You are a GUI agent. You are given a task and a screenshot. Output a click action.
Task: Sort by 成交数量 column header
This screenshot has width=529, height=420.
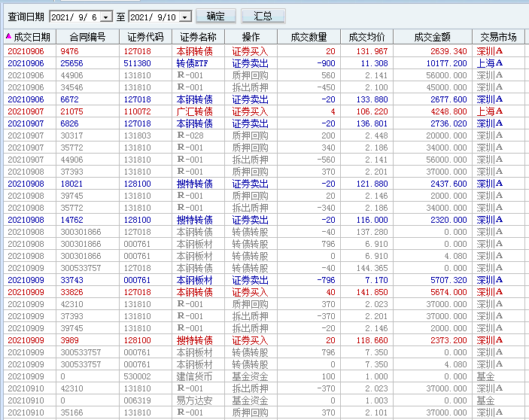pyautogui.click(x=309, y=37)
